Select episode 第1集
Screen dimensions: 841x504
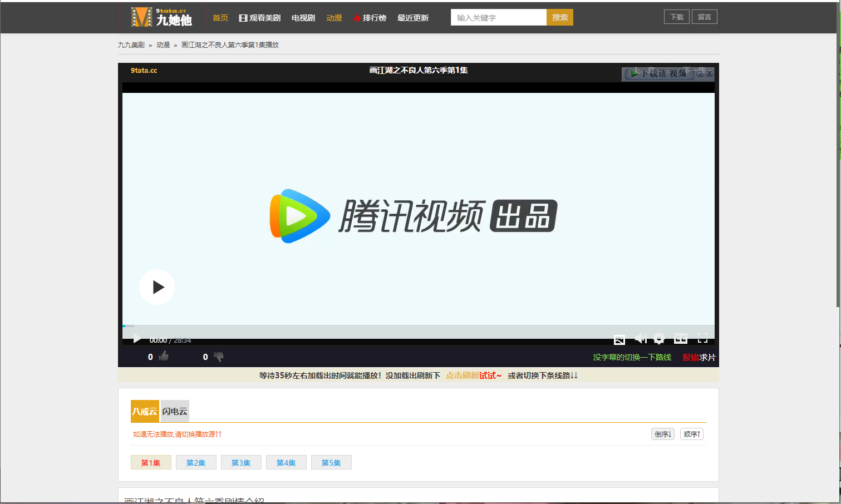pyautogui.click(x=151, y=462)
